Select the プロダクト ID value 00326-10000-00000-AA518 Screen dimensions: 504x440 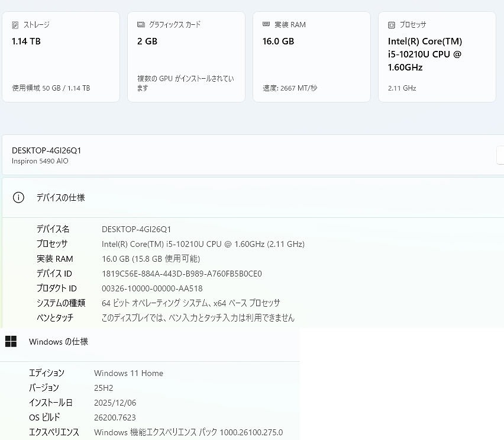coord(152,288)
